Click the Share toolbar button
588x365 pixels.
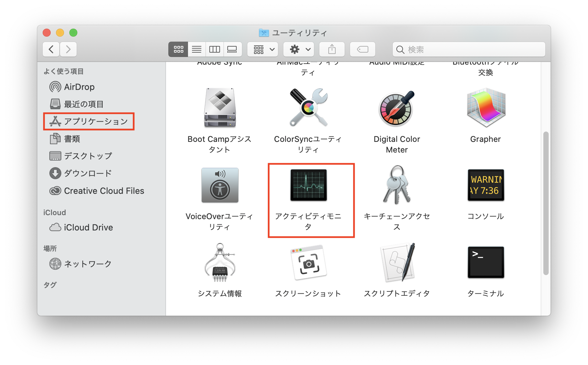332,50
